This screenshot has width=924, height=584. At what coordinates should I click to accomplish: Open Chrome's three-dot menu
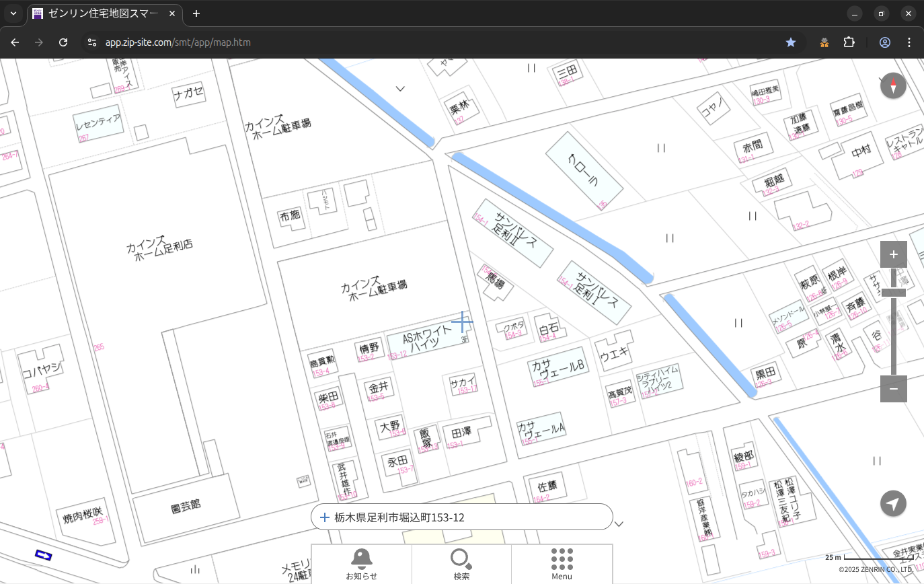click(909, 42)
